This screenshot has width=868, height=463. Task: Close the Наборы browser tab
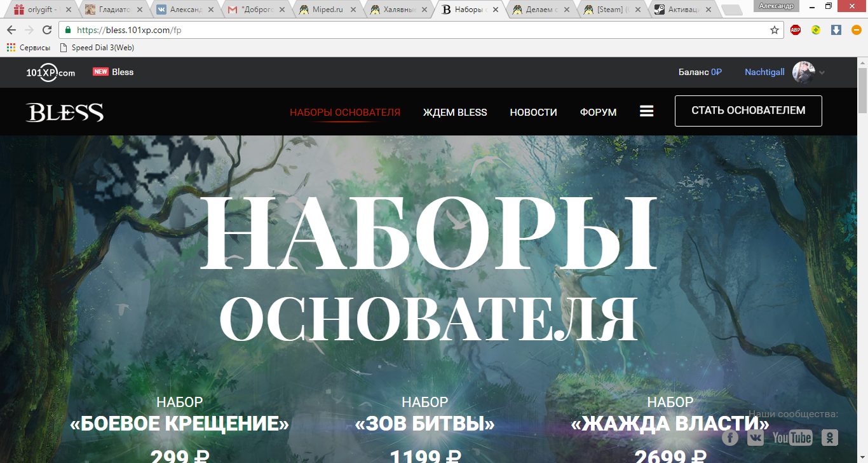click(x=496, y=10)
